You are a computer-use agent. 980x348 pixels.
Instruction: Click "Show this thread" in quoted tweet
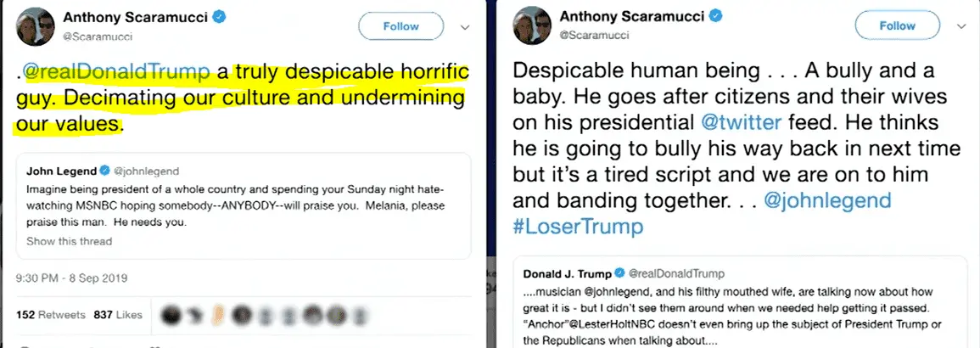click(69, 241)
